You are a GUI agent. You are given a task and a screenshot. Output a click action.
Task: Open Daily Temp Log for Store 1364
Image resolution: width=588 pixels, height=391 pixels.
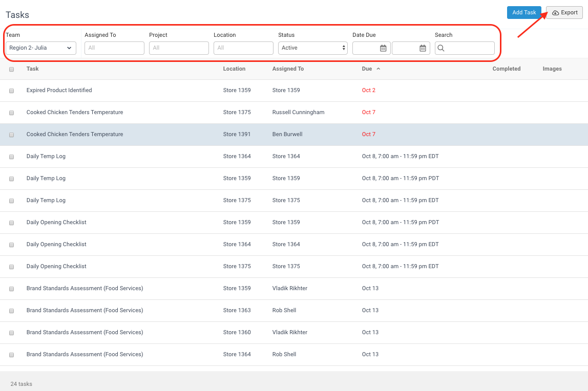click(46, 156)
